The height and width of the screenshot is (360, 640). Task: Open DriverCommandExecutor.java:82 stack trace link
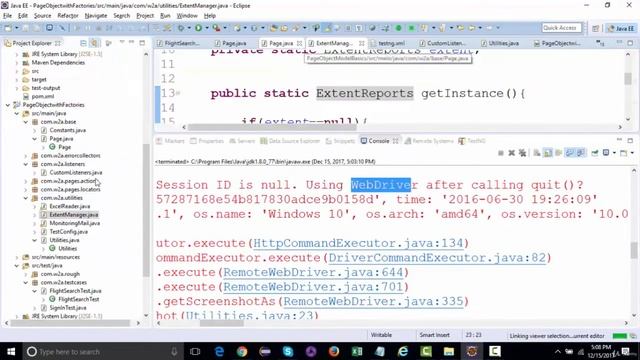coord(437,258)
